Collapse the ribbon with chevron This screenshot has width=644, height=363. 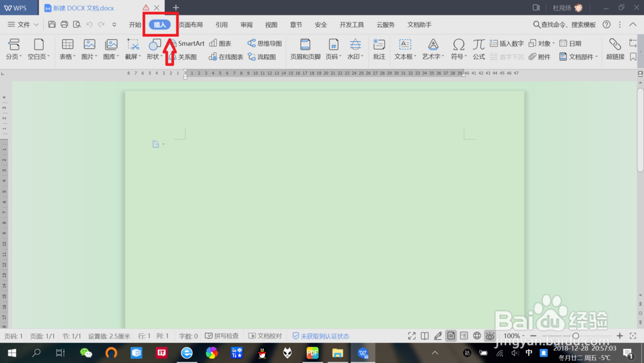click(633, 25)
